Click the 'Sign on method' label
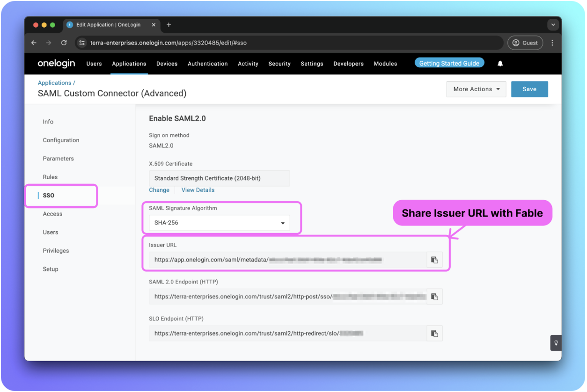 point(169,135)
